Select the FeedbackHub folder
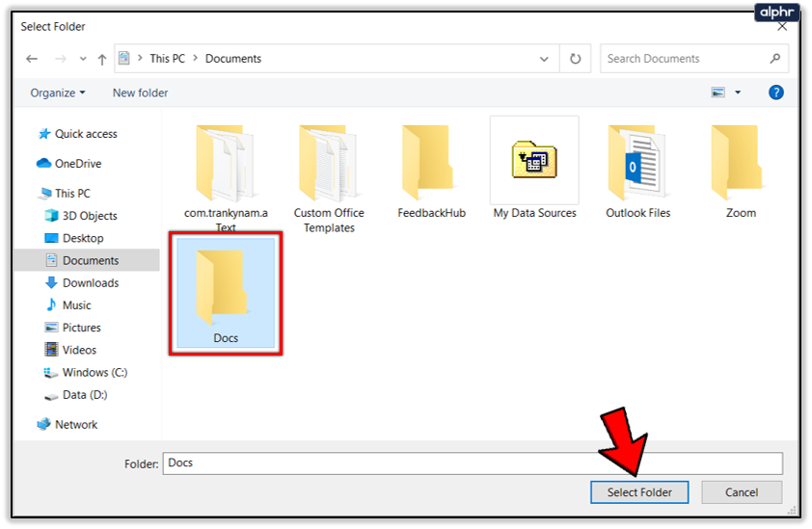 pyautogui.click(x=431, y=171)
